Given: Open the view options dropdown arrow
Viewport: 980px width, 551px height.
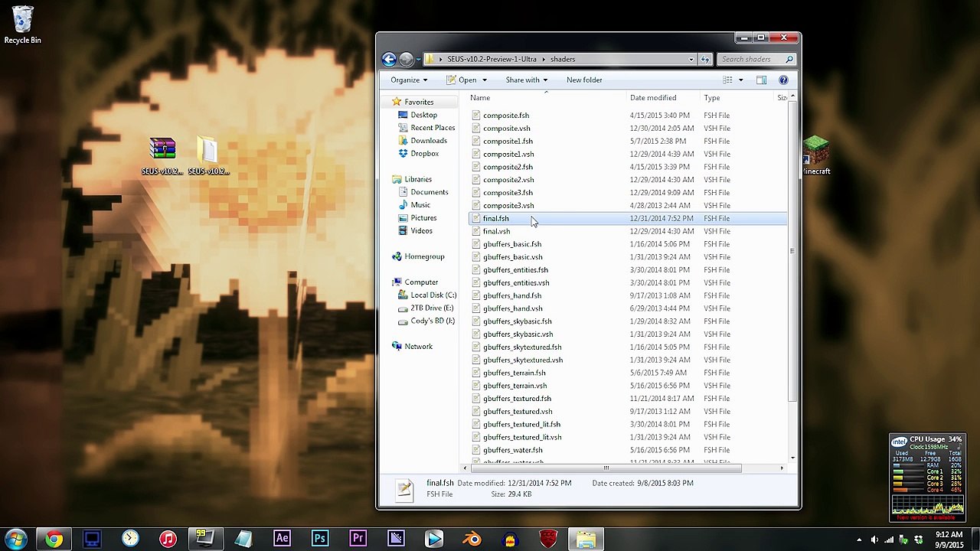Looking at the screenshot, I should coord(740,80).
